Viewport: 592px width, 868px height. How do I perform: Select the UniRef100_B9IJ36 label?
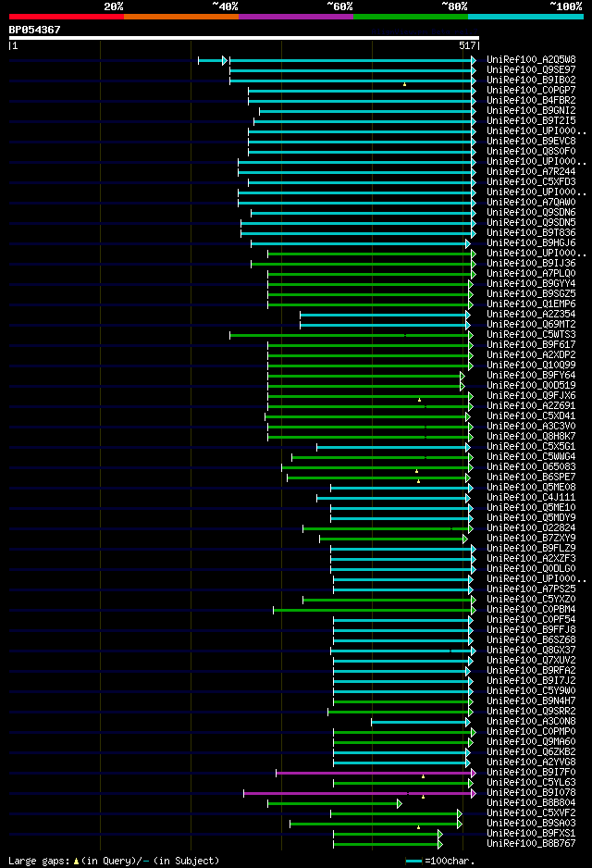(531, 263)
